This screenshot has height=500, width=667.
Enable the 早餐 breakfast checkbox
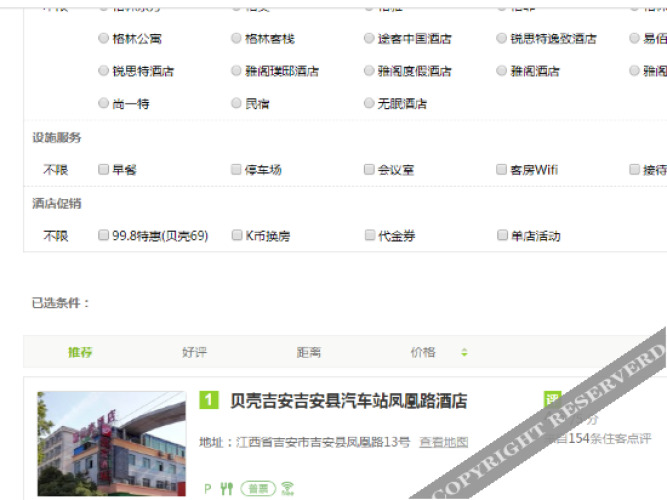click(x=104, y=170)
